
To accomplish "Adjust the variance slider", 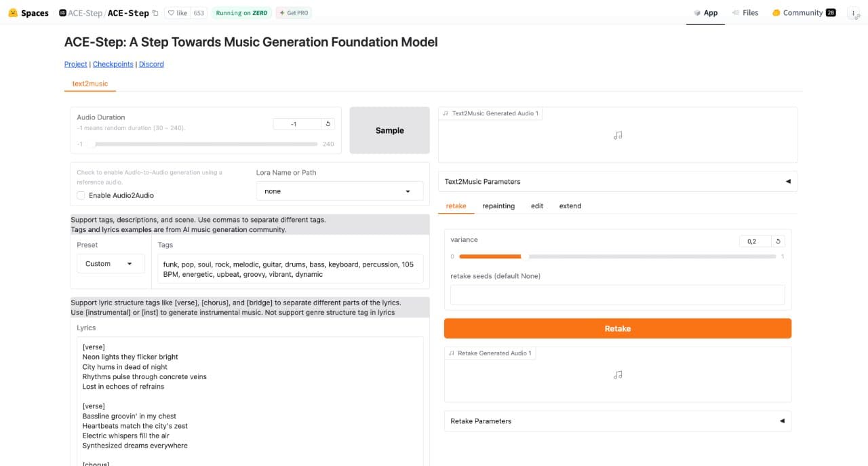I will 618,256.
